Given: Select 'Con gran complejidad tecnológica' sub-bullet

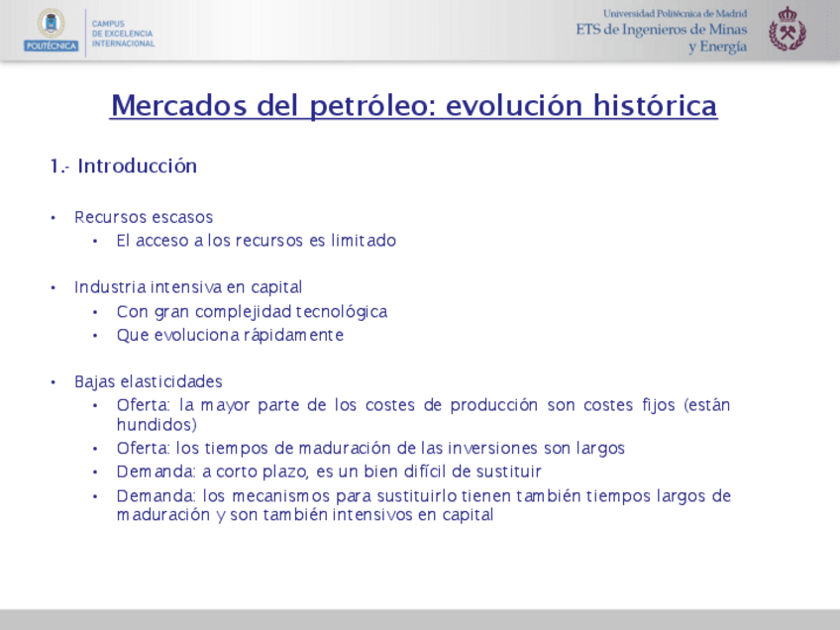Looking at the screenshot, I should pos(252,312).
